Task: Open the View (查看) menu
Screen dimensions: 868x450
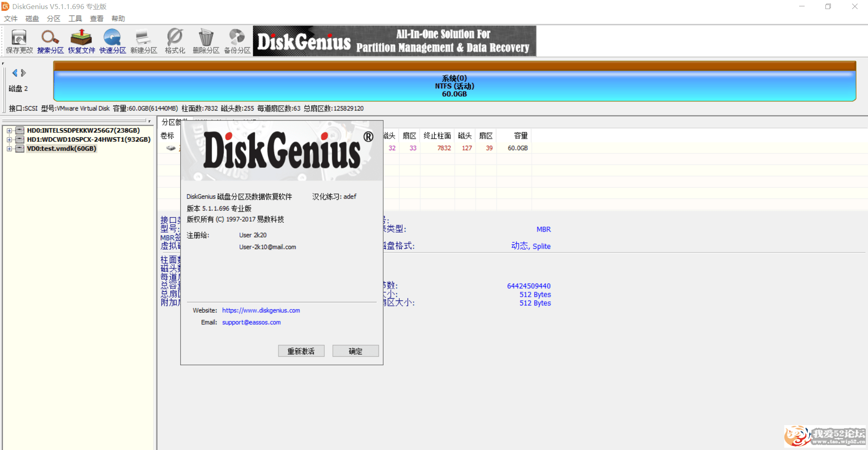Action: point(96,19)
